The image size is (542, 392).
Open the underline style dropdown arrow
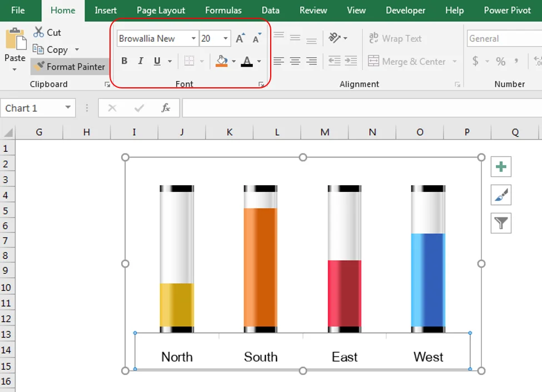click(x=170, y=62)
